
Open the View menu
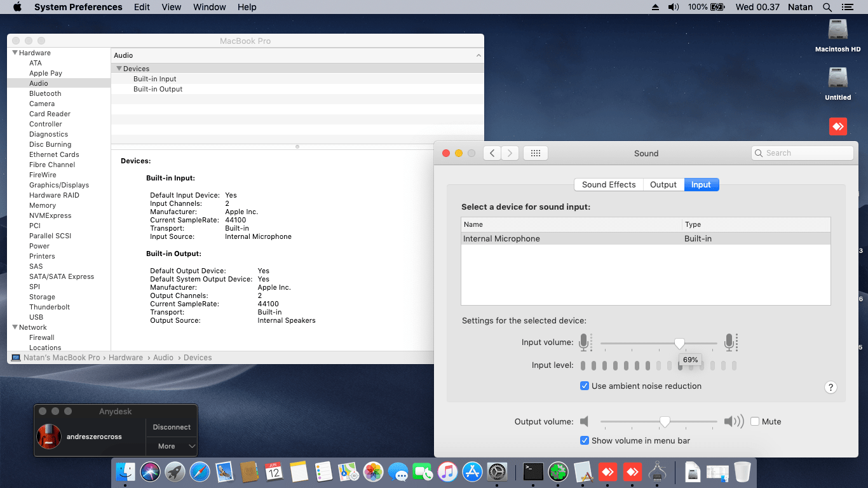click(172, 7)
